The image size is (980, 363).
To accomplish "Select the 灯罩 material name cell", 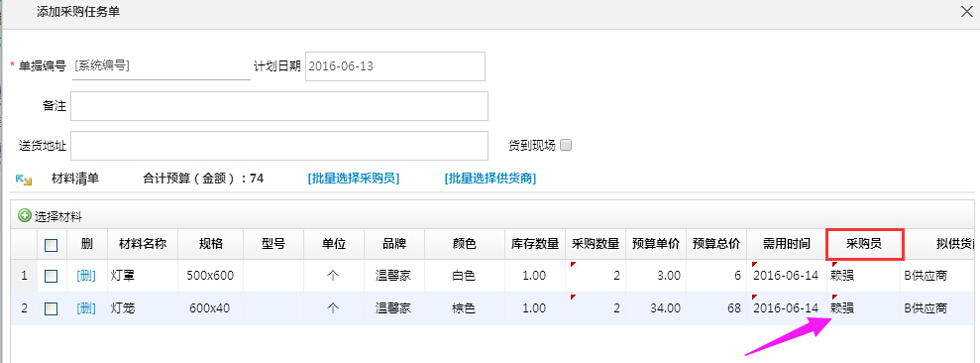I will click(x=143, y=276).
